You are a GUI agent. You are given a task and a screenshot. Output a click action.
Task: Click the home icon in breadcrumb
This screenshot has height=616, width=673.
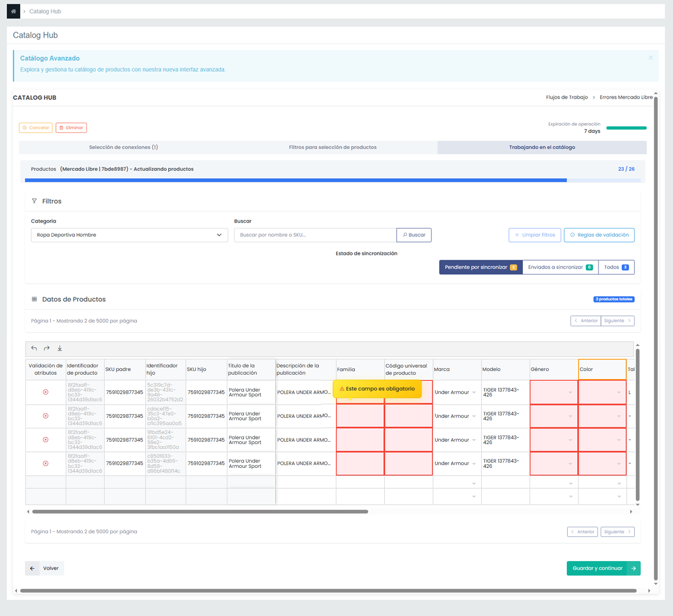coord(13,11)
